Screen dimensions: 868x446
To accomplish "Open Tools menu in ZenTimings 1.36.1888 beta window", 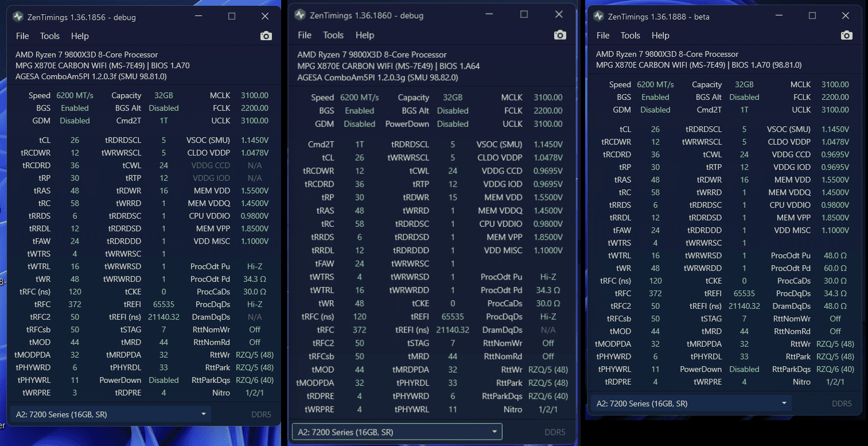I will pos(630,36).
